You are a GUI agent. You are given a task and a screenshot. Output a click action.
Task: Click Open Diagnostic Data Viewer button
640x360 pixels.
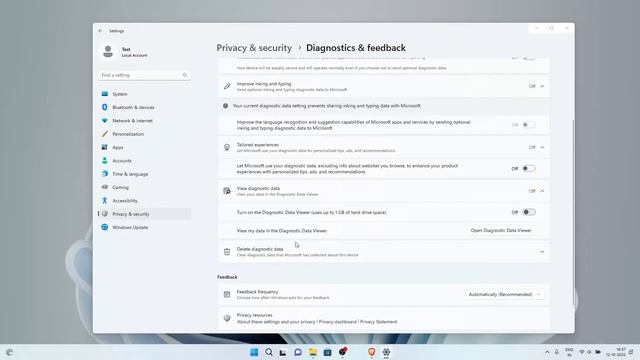pyautogui.click(x=501, y=231)
